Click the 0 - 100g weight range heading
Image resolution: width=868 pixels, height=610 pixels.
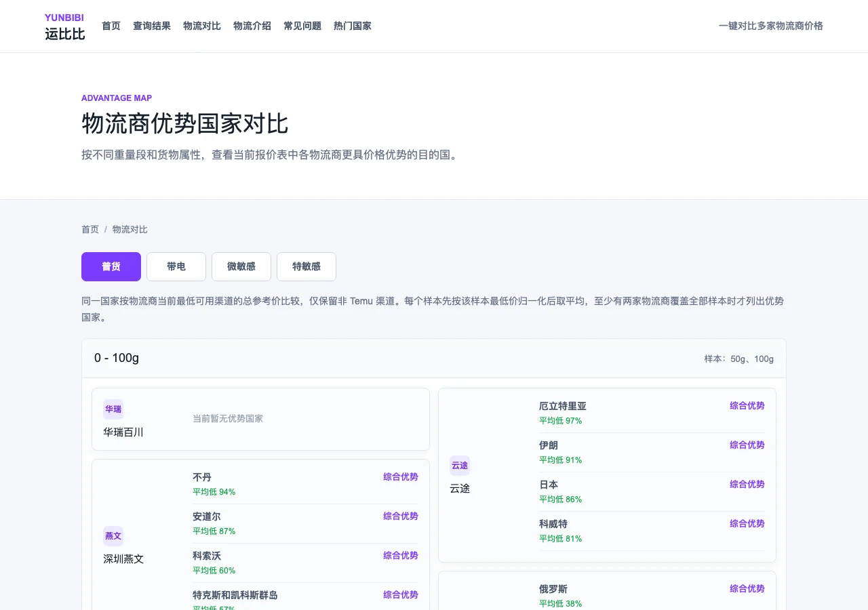(117, 358)
